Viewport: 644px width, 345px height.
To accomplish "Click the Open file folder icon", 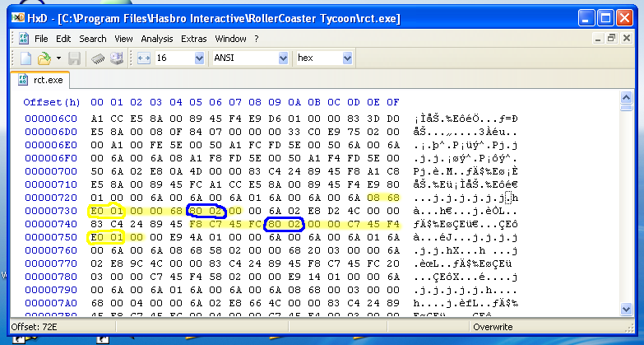I will (x=44, y=58).
